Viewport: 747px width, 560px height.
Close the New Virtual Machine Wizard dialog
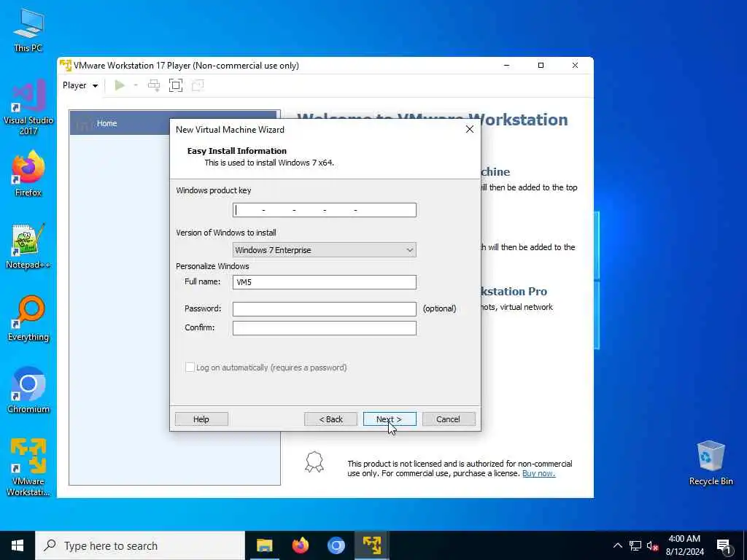click(470, 129)
